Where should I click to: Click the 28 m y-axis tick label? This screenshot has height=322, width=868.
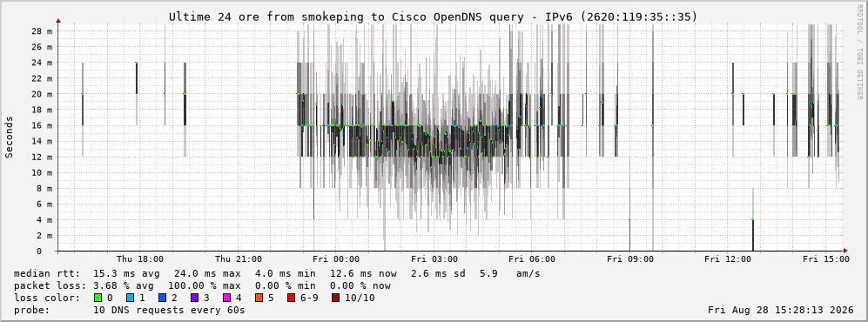(42, 31)
